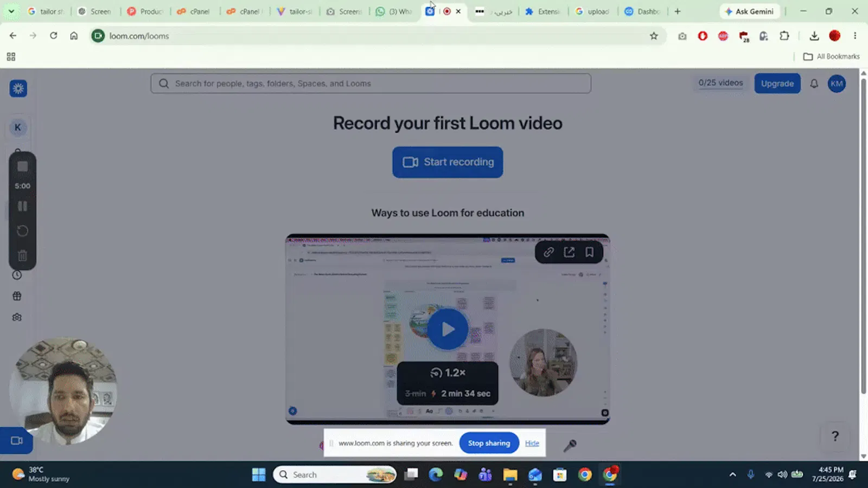
Task: Go forward with the browser forward arrow
Action: [x=33, y=36]
